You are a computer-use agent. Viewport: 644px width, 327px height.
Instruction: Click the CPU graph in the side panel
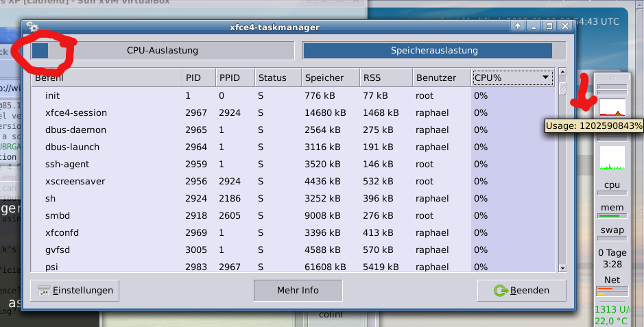pyautogui.click(x=612, y=106)
